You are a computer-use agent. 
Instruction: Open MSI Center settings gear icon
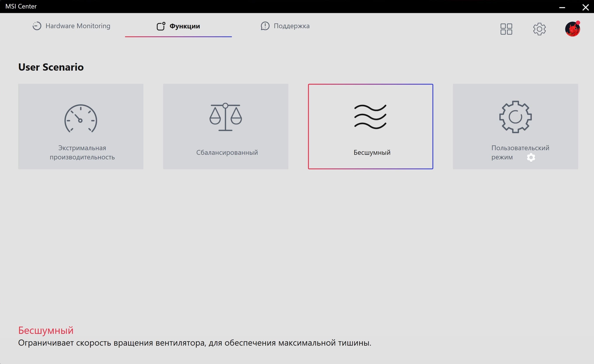tap(539, 29)
